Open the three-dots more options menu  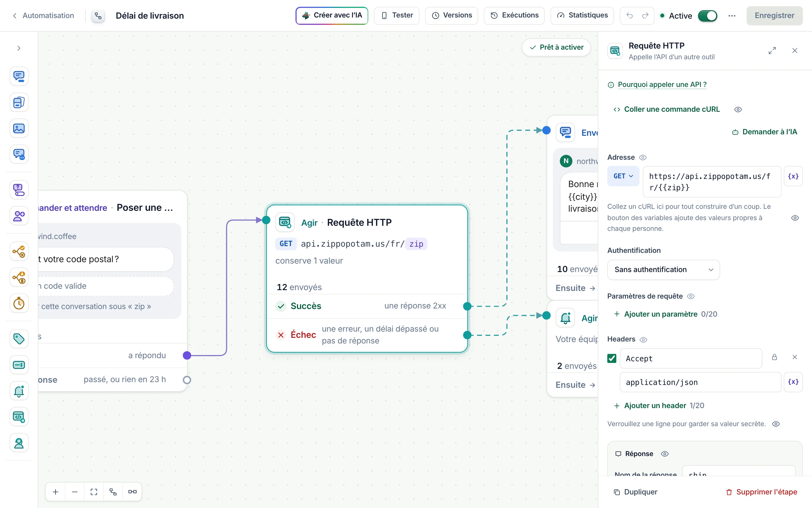[x=732, y=16]
